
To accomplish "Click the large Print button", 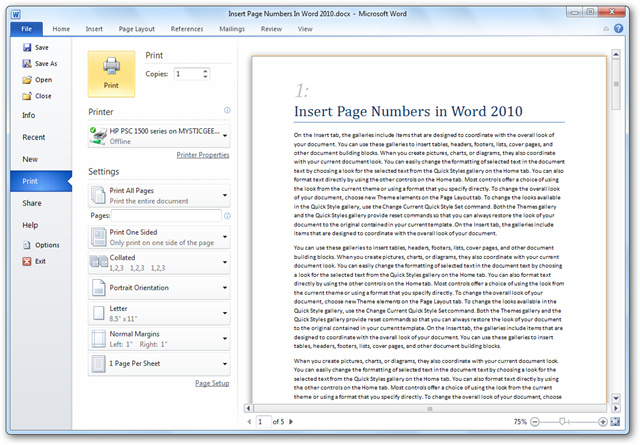I will pyautogui.click(x=111, y=74).
